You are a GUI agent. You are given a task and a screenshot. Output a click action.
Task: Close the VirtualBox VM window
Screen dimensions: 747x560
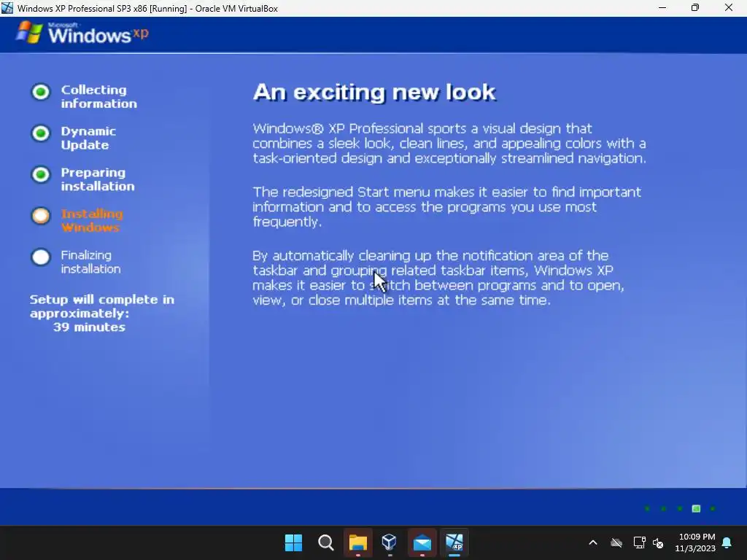[x=729, y=8]
